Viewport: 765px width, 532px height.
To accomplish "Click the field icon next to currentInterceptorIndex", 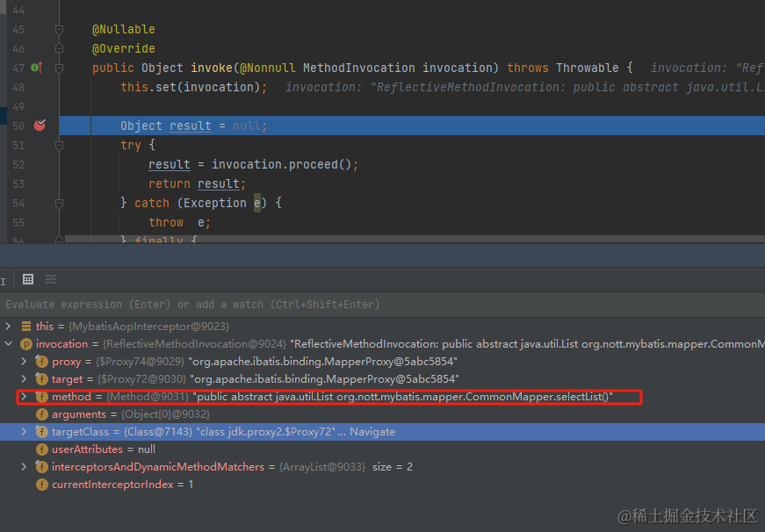I will click(x=41, y=485).
